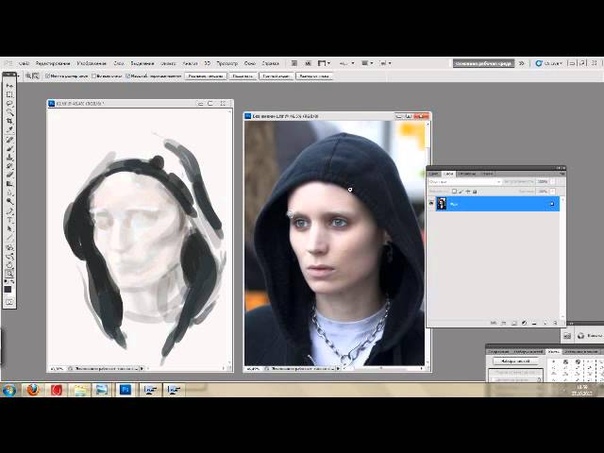Open View Extras dropdown in application bar
604x453 pixels.
[x=323, y=63]
